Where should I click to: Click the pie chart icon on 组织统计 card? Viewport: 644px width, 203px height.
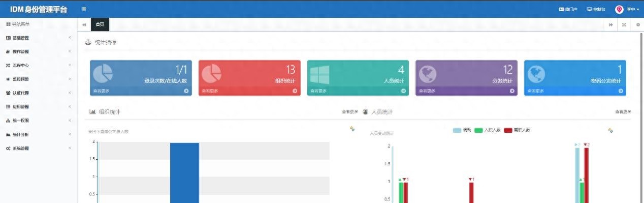coord(212,74)
